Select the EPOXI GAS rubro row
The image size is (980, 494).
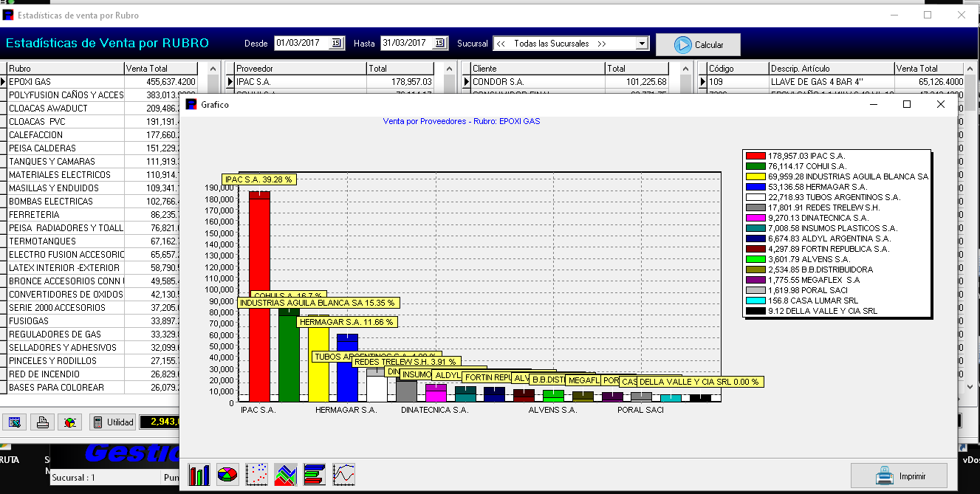coord(102,82)
